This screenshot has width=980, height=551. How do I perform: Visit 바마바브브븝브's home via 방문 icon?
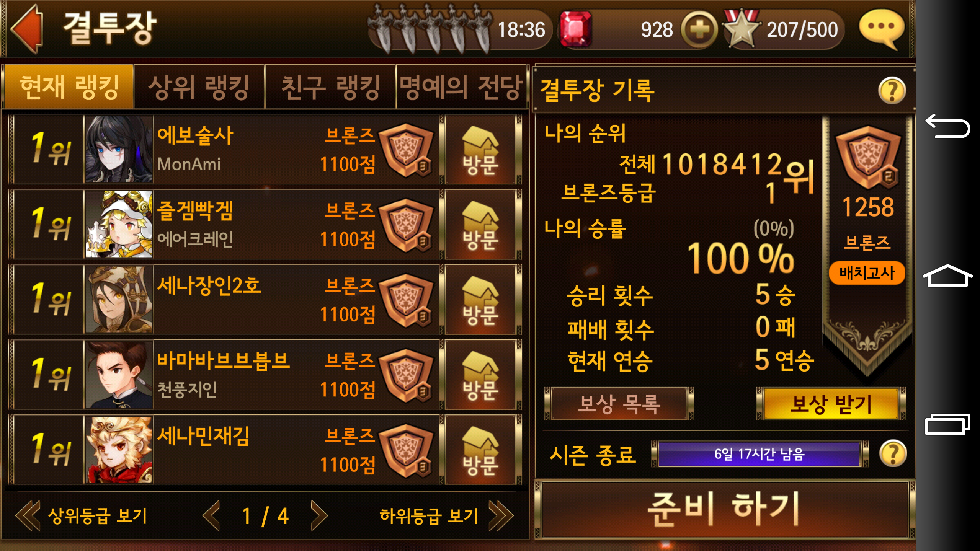[480, 375]
